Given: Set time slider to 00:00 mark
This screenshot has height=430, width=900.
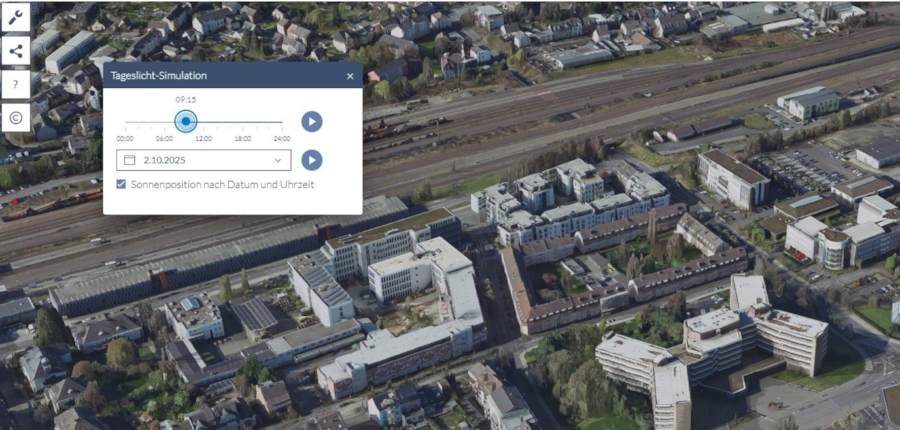Looking at the screenshot, I should pyautogui.click(x=125, y=124).
